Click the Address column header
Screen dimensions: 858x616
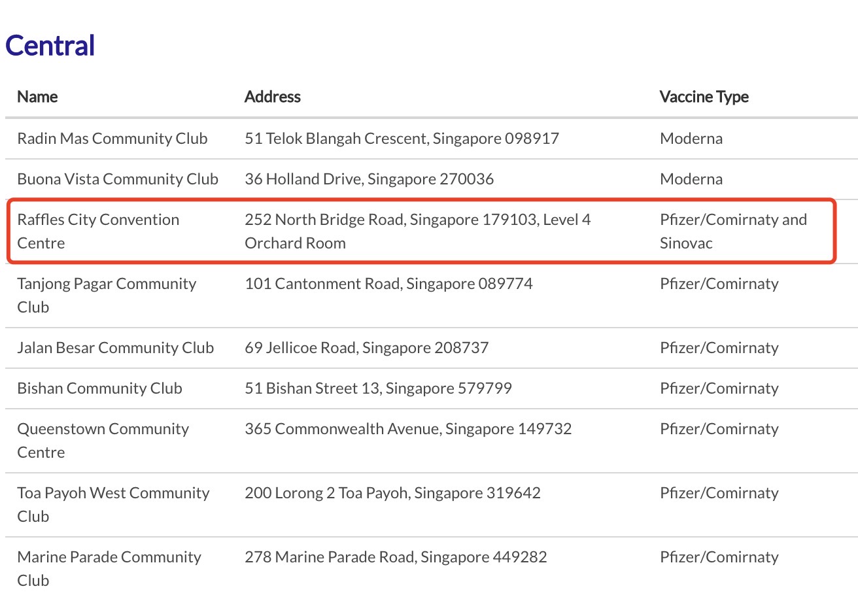(x=273, y=97)
